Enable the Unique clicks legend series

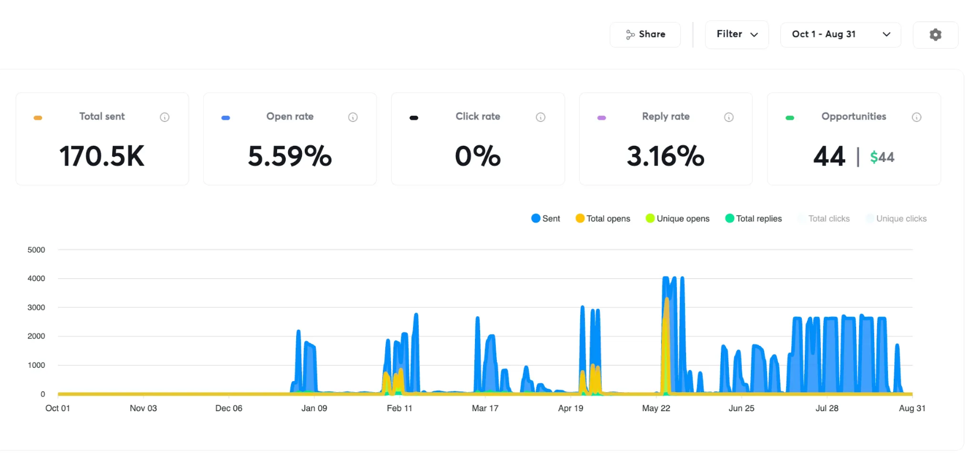(x=896, y=219)
